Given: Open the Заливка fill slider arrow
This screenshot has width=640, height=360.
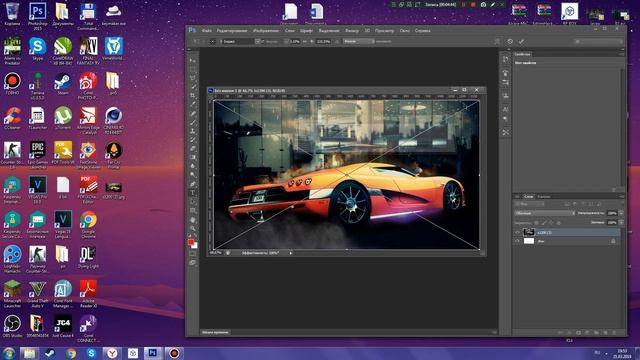Looking at the screenshot, I should pos(621,222).
